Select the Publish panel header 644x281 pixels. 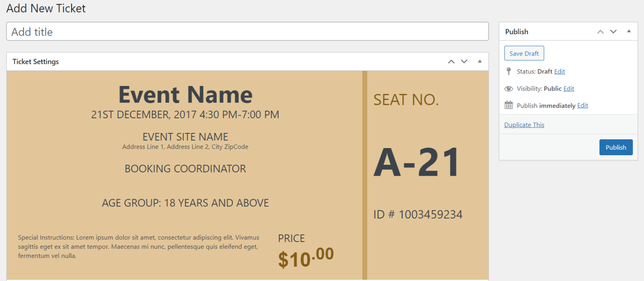tap(517, 31)
